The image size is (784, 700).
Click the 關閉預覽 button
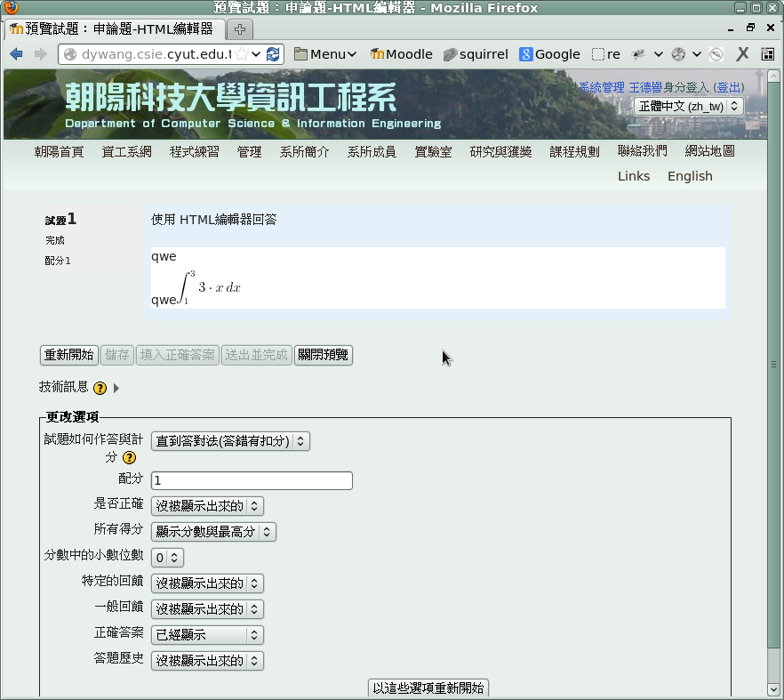[324, 355]
